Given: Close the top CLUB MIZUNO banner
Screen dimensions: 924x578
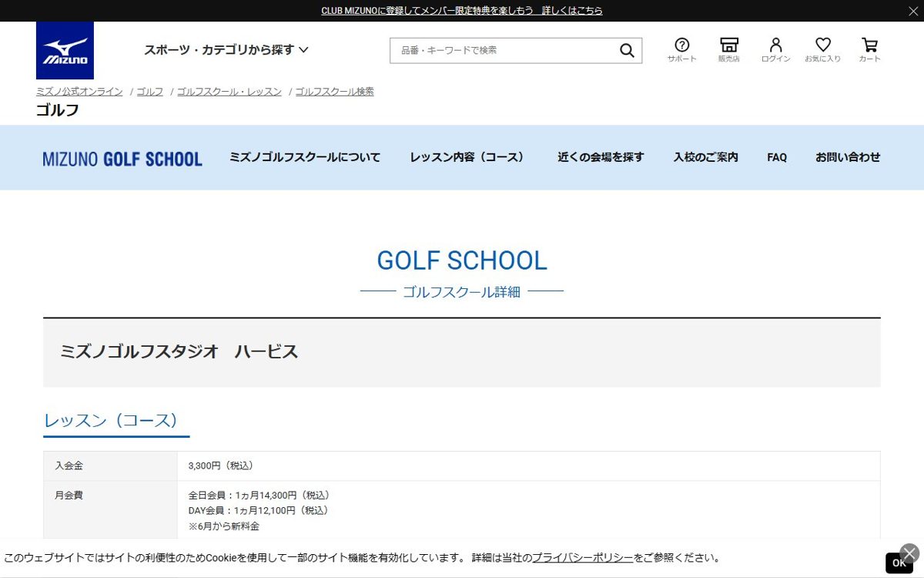Looking at the screenshot, I should click(x=912, y=11).
